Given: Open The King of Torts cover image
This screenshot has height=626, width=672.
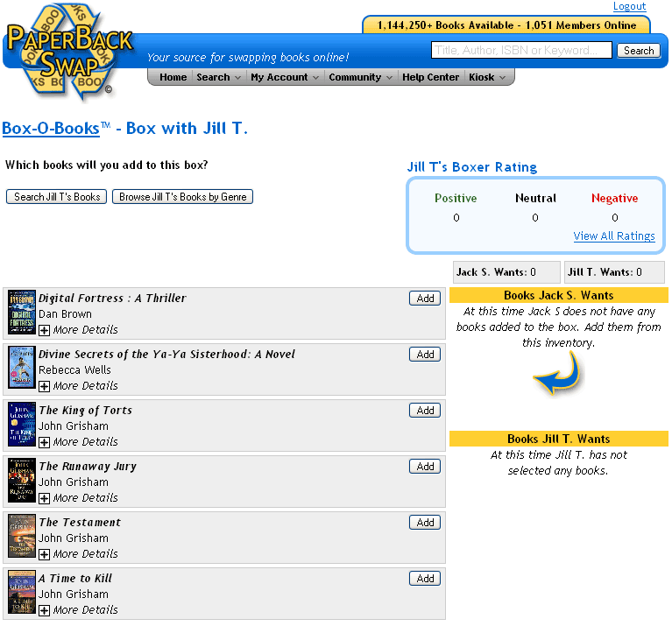Looking at the screenshot, I should pyautogui.click(x=22, y=424).
